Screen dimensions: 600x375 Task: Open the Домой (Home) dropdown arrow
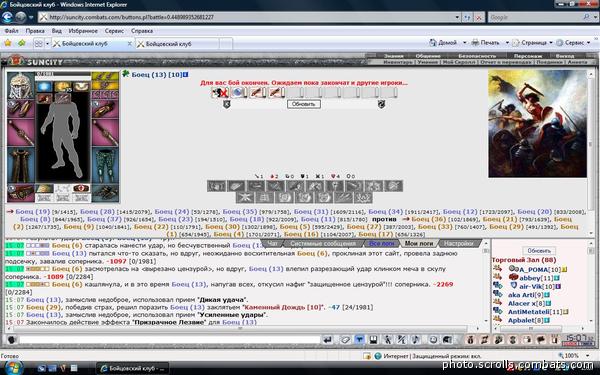[465, 43]
